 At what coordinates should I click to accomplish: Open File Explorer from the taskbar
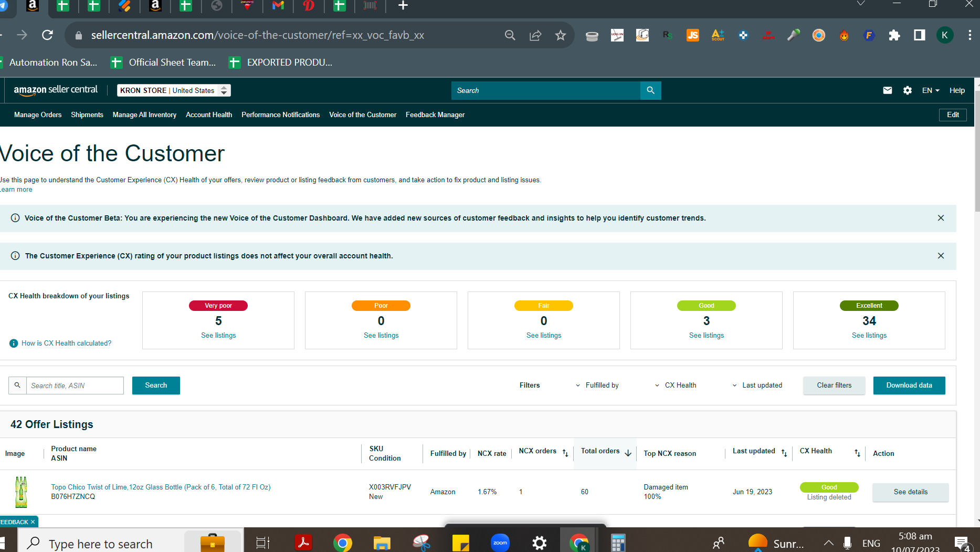pos(382,543)
